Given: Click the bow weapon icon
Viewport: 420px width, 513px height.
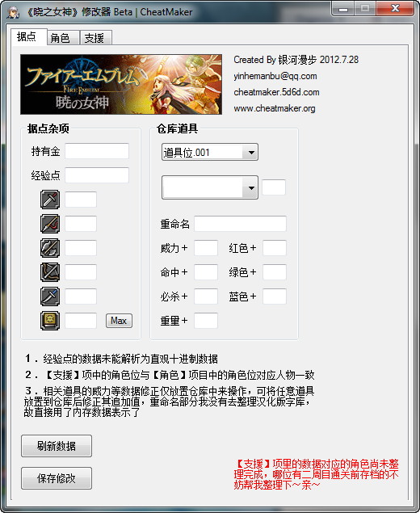Looking at the screenshot, I should 50,272.
